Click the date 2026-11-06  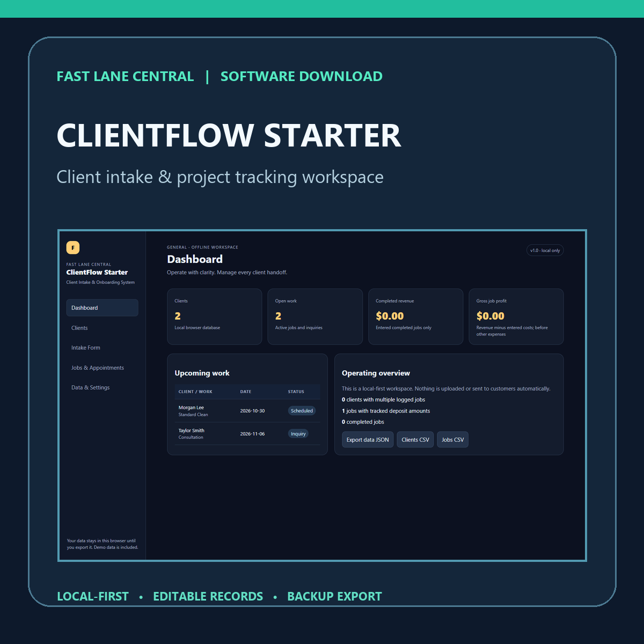(x=252, y=434)
